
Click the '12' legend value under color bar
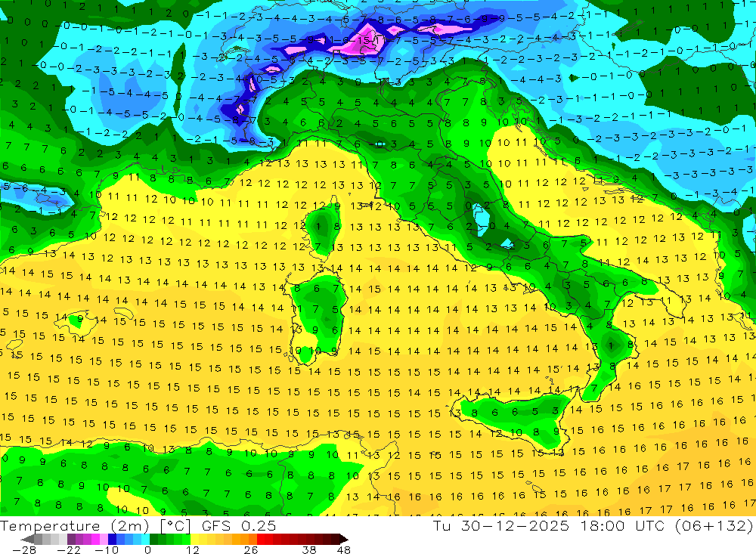tap(192, 550)
